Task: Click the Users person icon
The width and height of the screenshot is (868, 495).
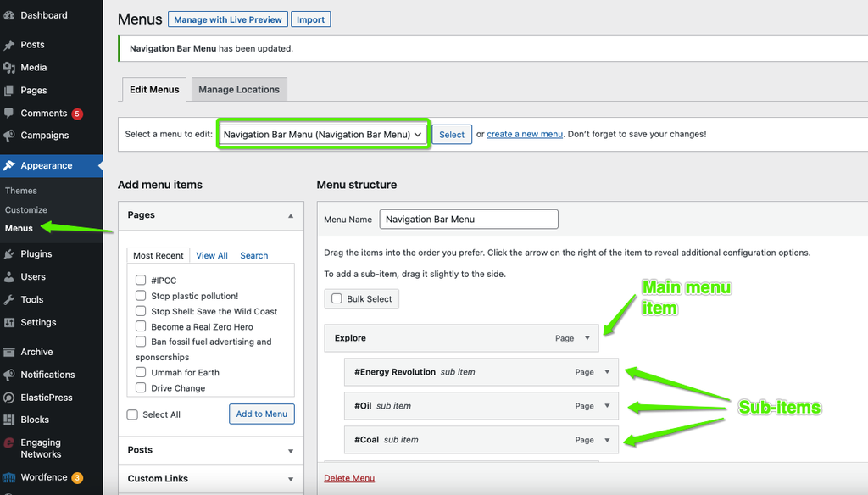Action: coord(8,277)
